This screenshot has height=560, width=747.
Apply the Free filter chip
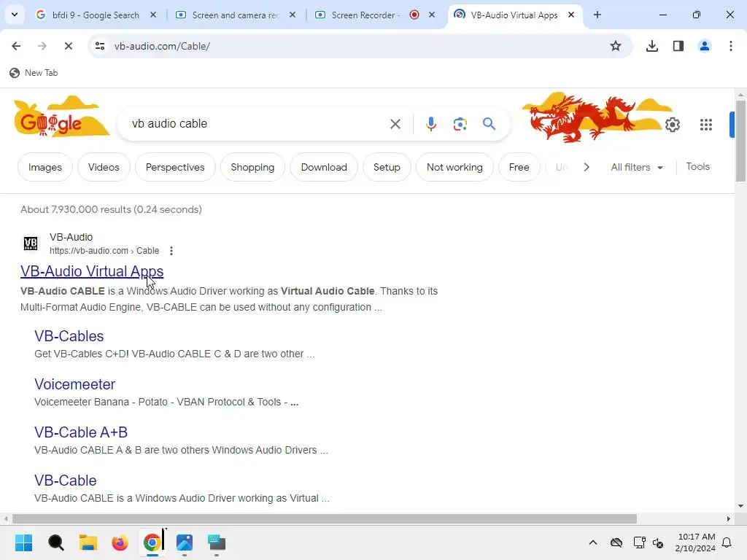(519, 167)
